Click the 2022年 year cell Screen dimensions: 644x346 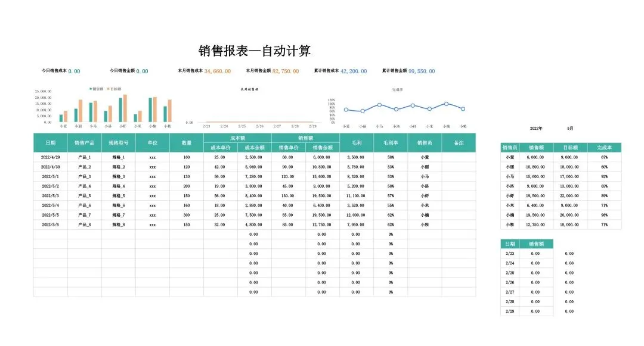536,128
